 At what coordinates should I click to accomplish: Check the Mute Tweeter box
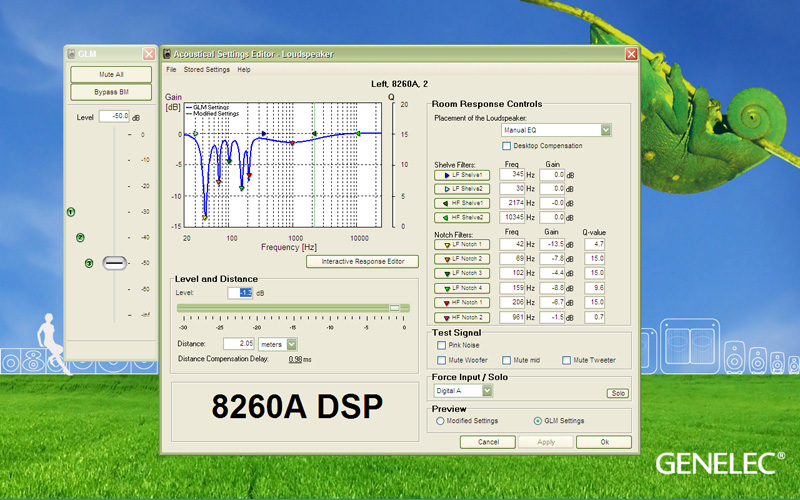pyautogui.click(x=566, y=360)
